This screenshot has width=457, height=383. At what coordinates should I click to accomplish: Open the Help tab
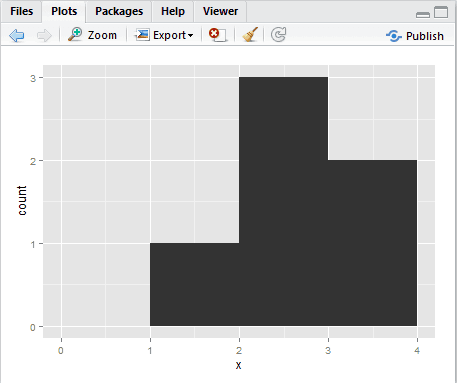click(x=173, y=11)
